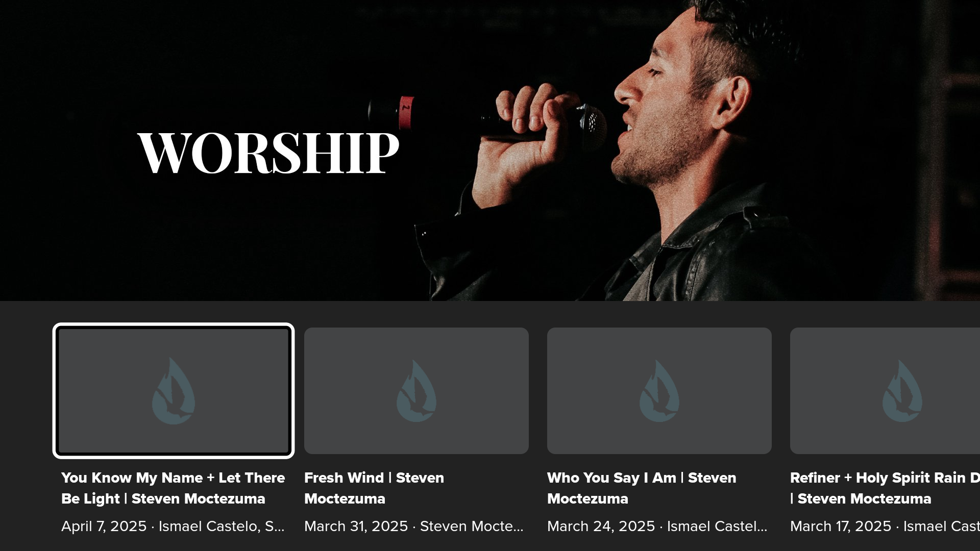
Task: Click the April 7, 2025 date line
Action: click(x=173, y=526)
